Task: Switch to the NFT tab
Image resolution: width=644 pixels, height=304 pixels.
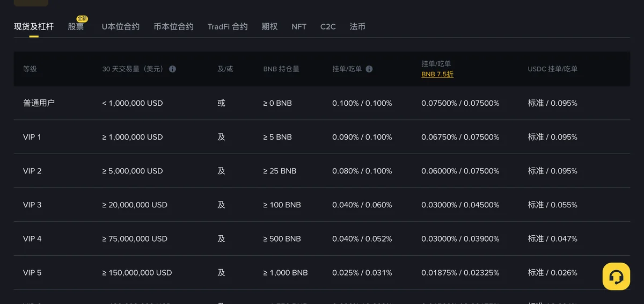Action: pyautogui.click(x=299, y=26)
